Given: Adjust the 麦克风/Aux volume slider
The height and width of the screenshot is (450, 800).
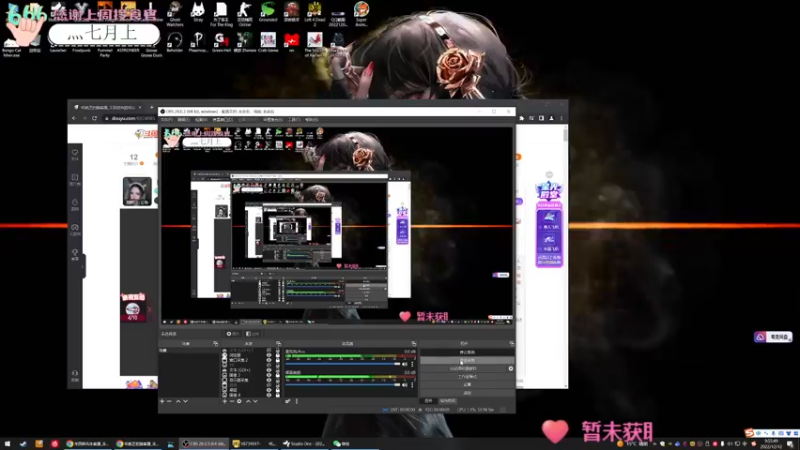Looking at the screenshot, I should click(343, 364).
